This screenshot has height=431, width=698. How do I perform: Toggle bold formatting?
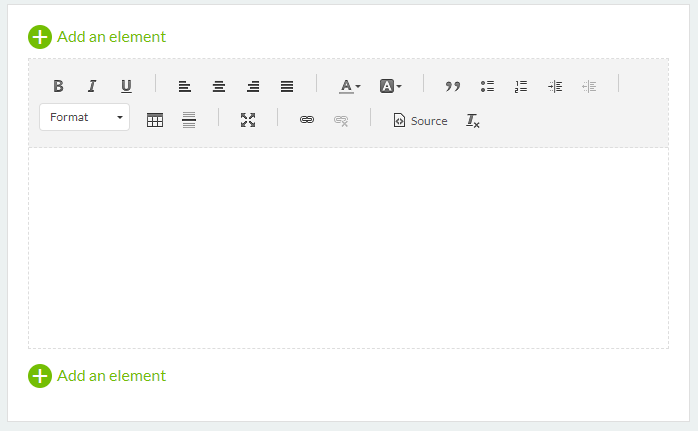(58, 86)
